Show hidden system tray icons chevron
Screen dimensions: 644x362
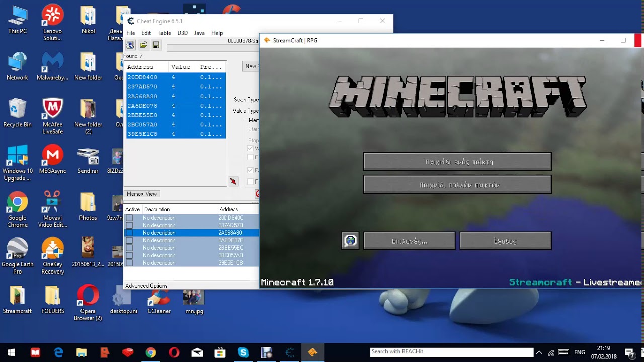tap(539, 352)
